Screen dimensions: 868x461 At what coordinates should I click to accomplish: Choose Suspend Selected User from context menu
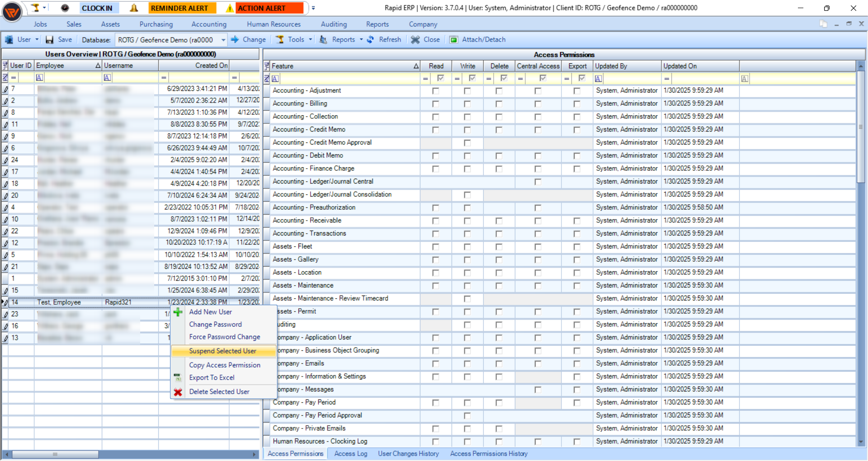point(223,351)
